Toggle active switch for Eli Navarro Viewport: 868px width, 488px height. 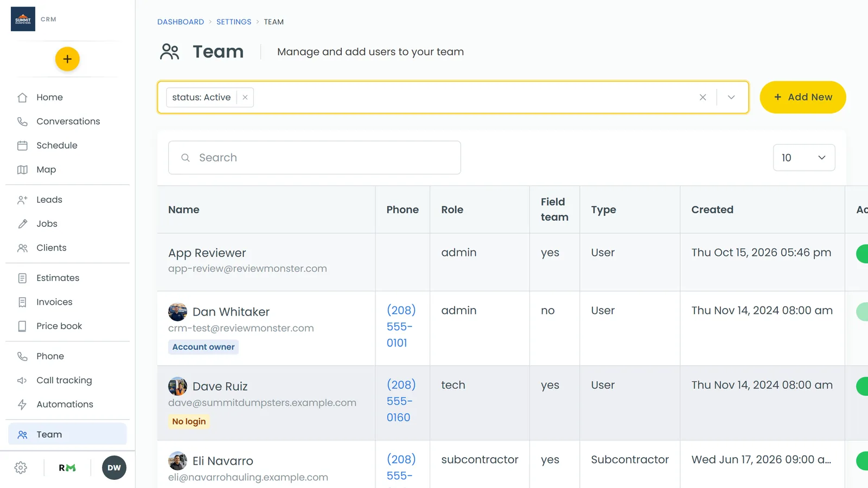(x=862, y=461)
